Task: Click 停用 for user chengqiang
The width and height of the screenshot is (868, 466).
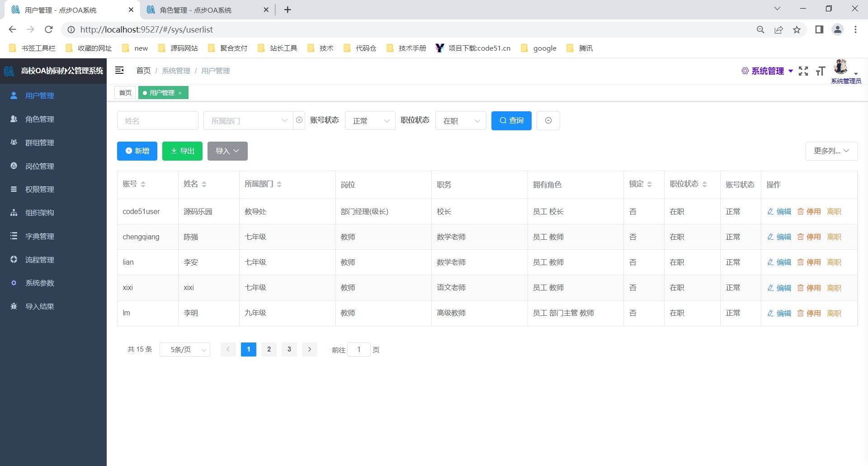Action: coord(809,237)
